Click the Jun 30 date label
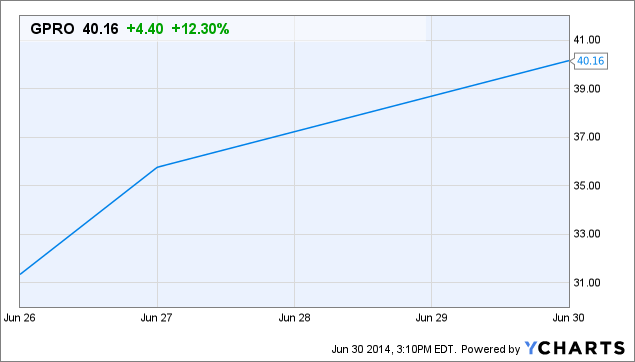This screenshot has height=362, width=635. tap(569, 318)
